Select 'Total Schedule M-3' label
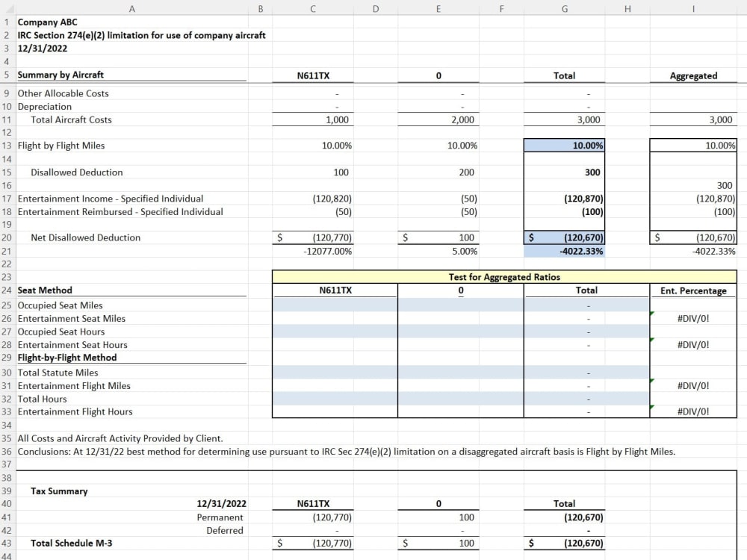This screenshot has height=560, width=747. point(72,544)
